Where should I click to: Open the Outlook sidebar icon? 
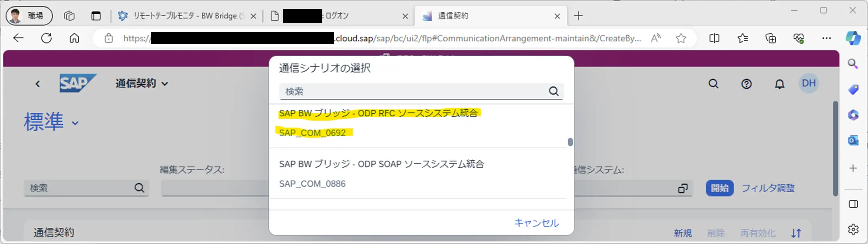853,141
